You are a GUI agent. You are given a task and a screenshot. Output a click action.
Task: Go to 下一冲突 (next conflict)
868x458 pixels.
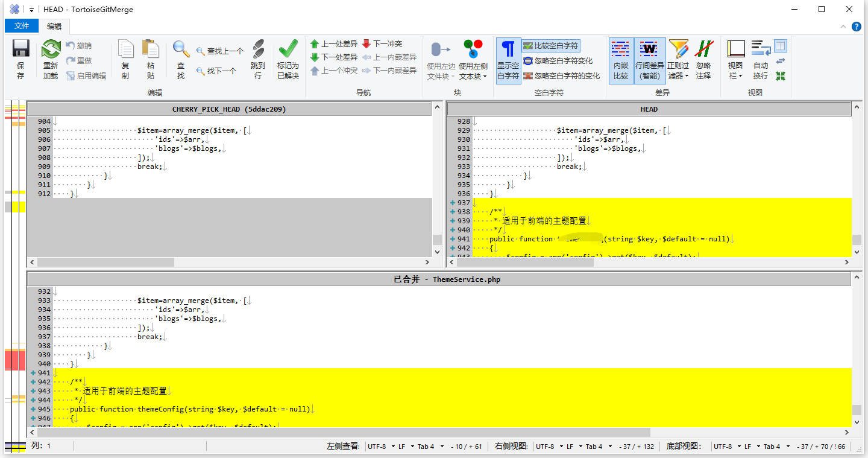coord(382,44)
